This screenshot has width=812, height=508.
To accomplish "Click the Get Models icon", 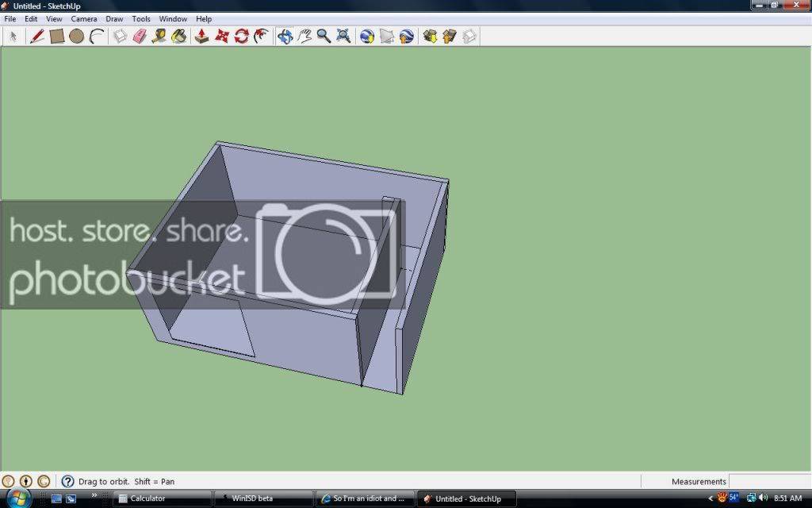I will point(430,37).
